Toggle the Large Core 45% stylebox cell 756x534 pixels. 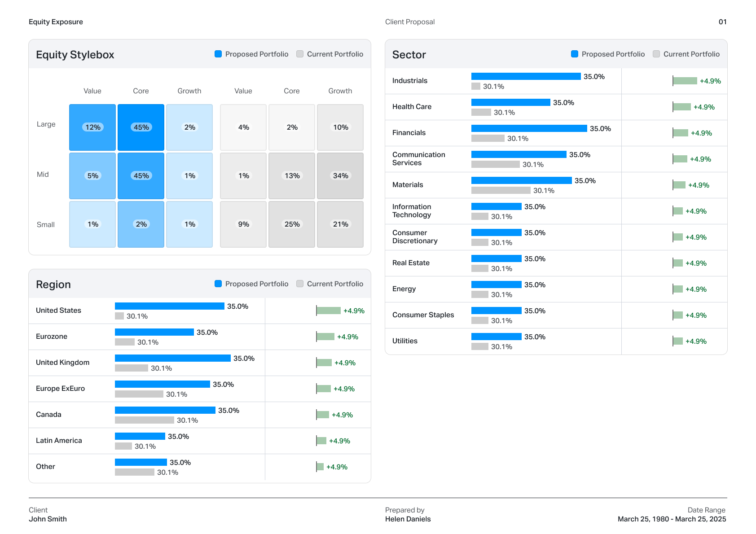click(141, 127)
